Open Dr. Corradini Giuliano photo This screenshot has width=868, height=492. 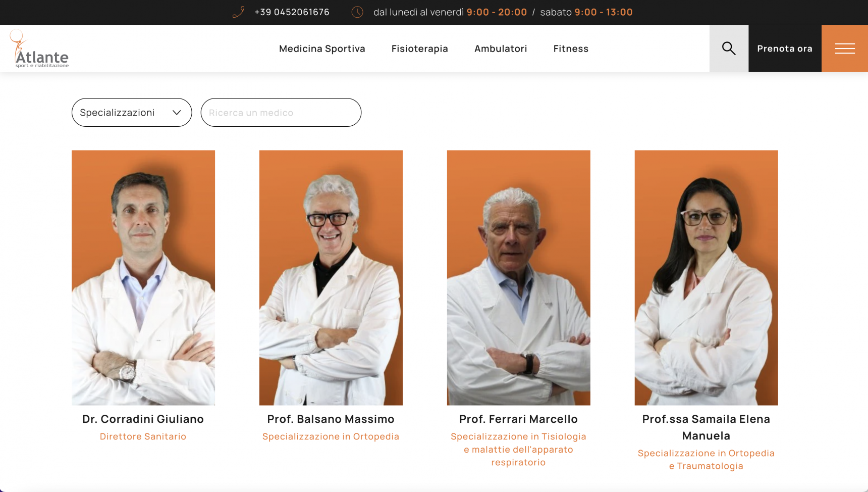[x=143, y=277]
